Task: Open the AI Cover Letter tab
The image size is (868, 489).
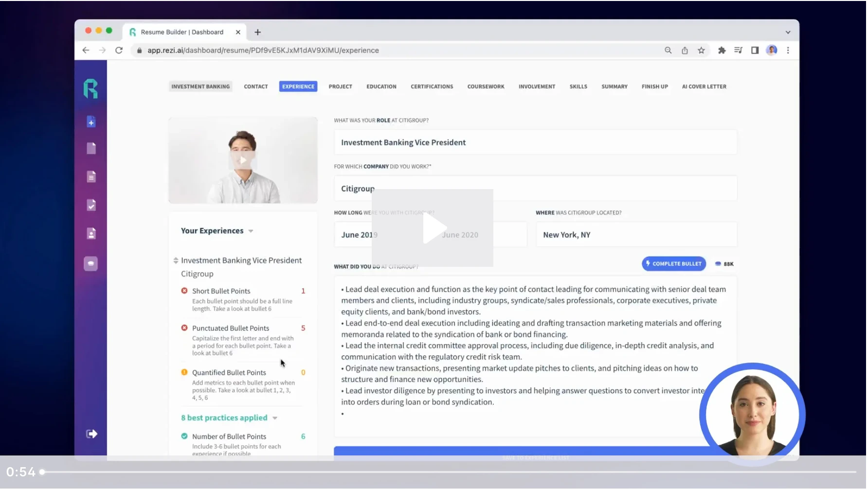Action: click(x=704, y=87)
